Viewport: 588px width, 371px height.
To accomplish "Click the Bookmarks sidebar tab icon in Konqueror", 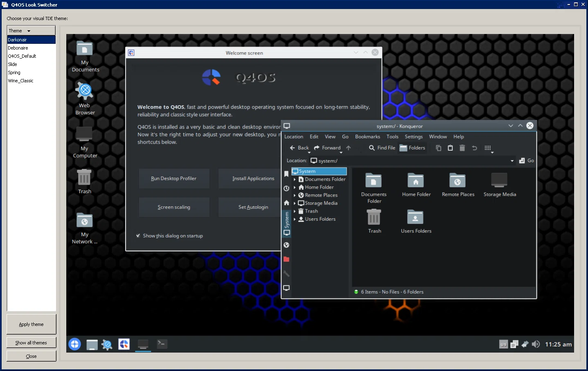I will point(286,174).
